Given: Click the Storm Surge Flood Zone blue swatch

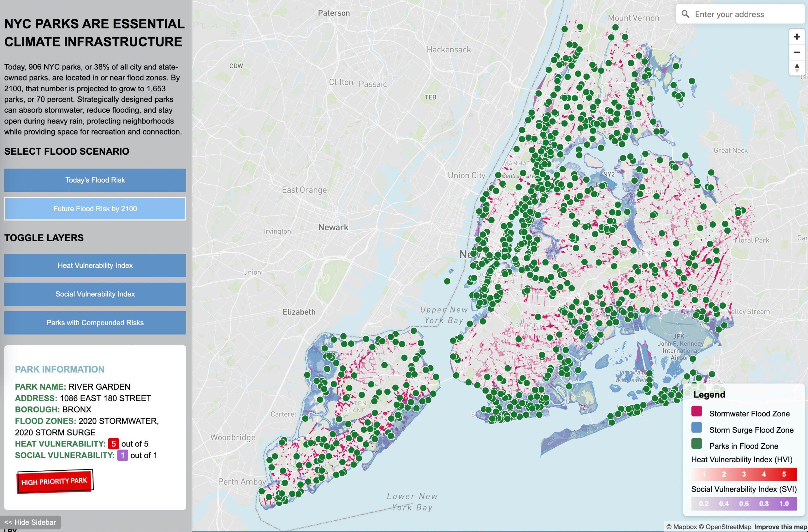Looking at the screenshot, I should click(x=696, y=428).
